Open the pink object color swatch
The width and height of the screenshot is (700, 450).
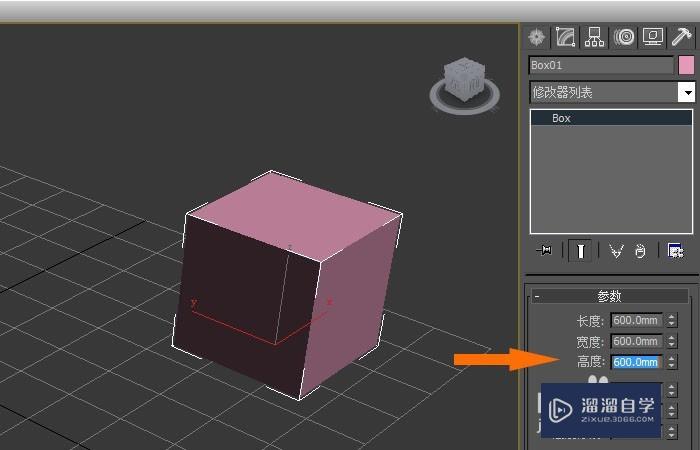click(686, 66)
